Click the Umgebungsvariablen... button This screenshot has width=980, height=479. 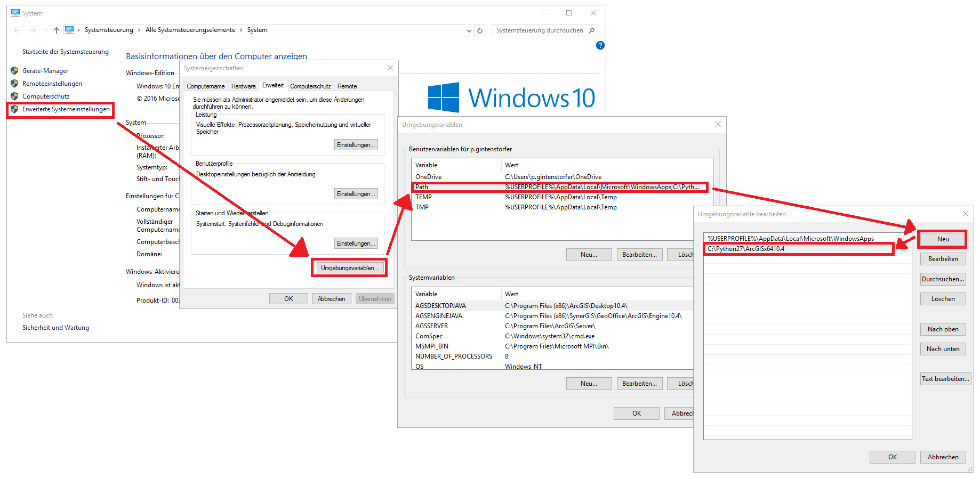coord(350,268)
